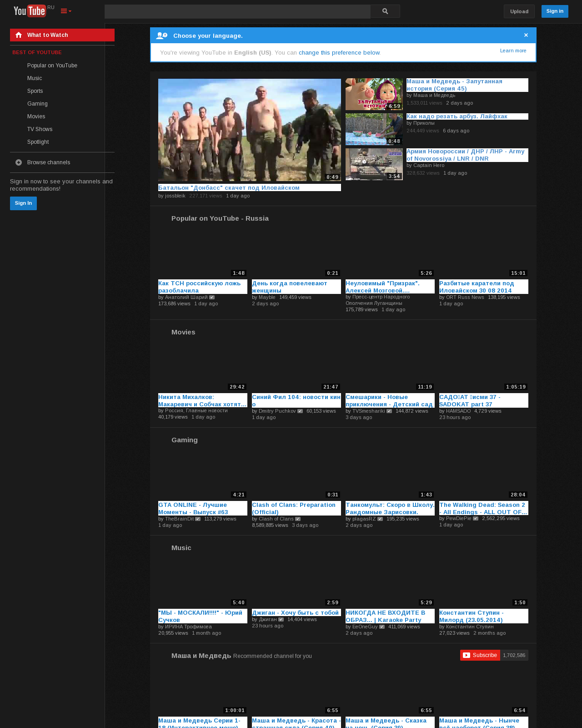Click subscriber count 1,702,586
582x728 pixels.
(514, 655)
